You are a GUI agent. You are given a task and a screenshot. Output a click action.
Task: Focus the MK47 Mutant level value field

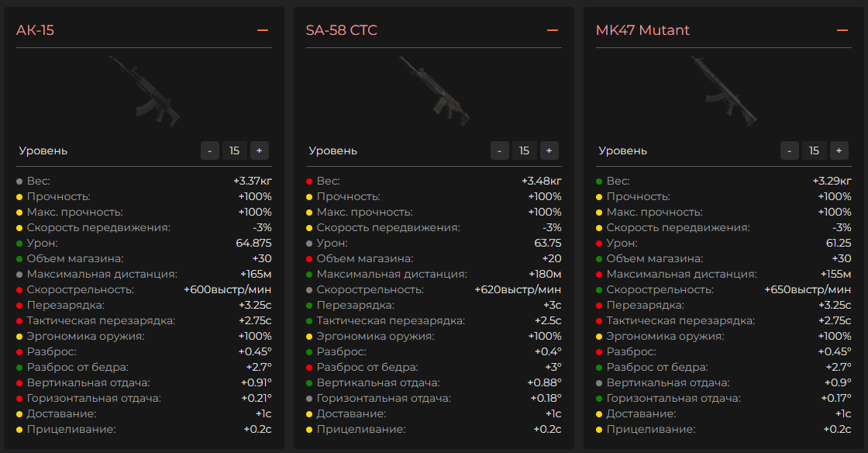pyautogui.click(x=815, y=150)
